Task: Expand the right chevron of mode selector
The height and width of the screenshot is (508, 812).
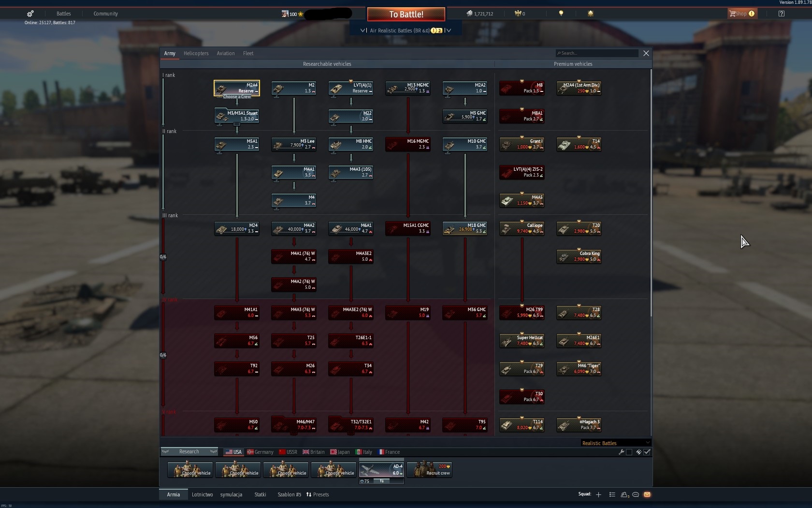Action: point(449,30)
